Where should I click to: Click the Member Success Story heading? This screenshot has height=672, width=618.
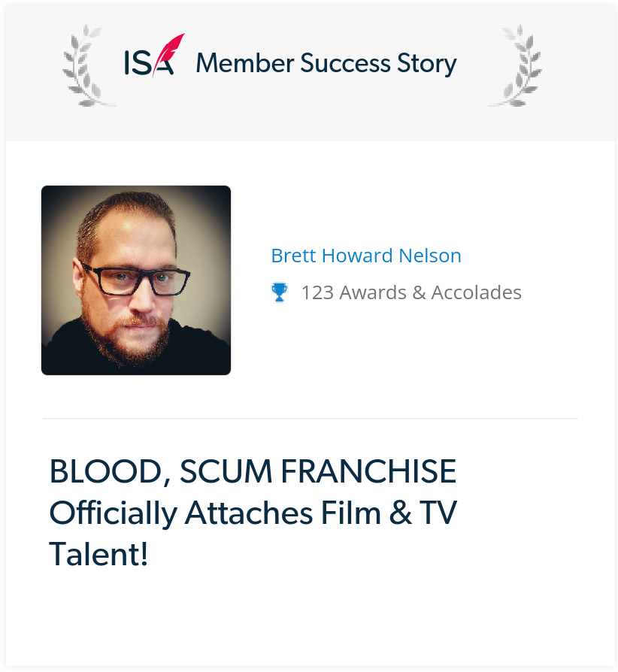tap(326, 63)
